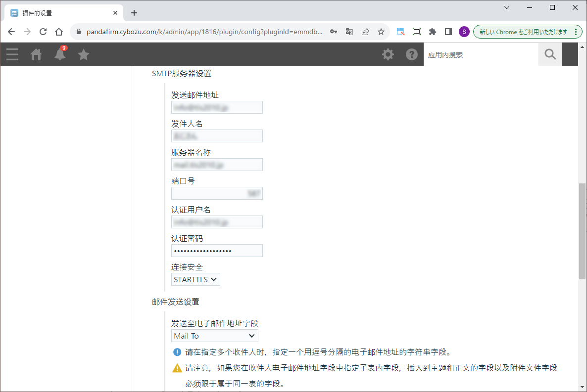Open the 发送至电子邮件地址字段 Mail To dropdown
This screenshot has height=392, width=587.
coord(215,336)
